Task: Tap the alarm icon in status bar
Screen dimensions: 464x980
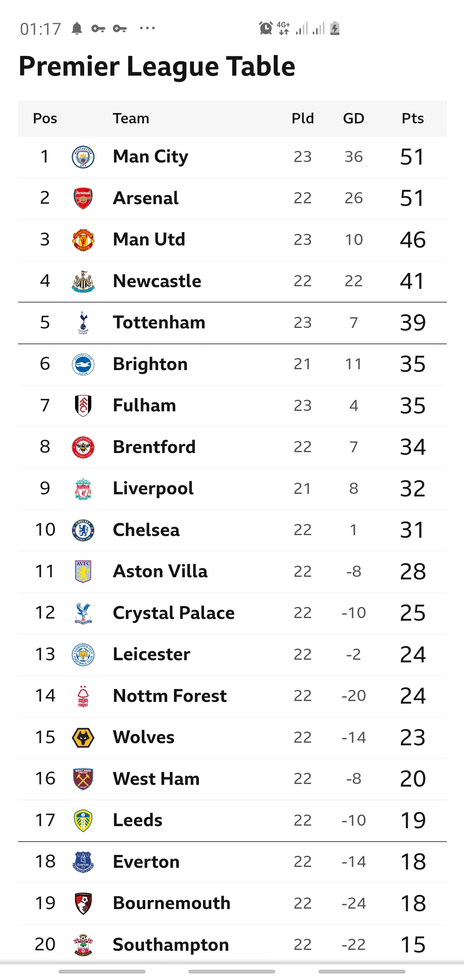Action: click(x=266, y=28)
